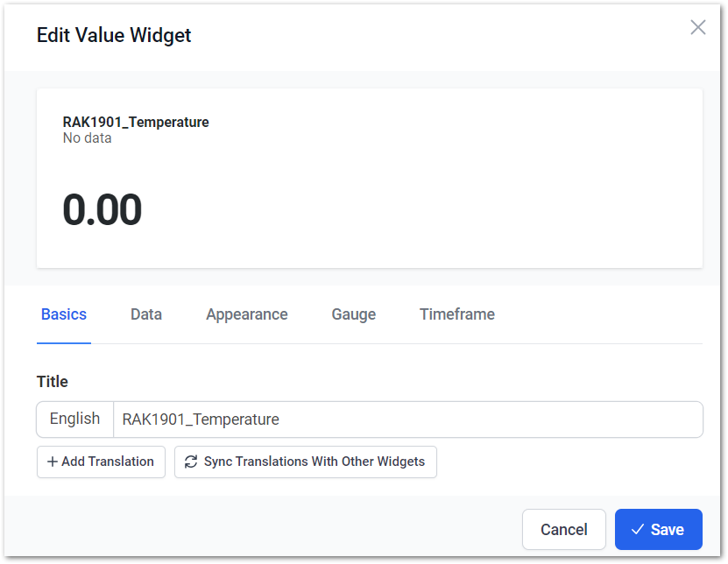Click the Add Translation button
This screenshot has height=564, width=728.
point(101,462)
